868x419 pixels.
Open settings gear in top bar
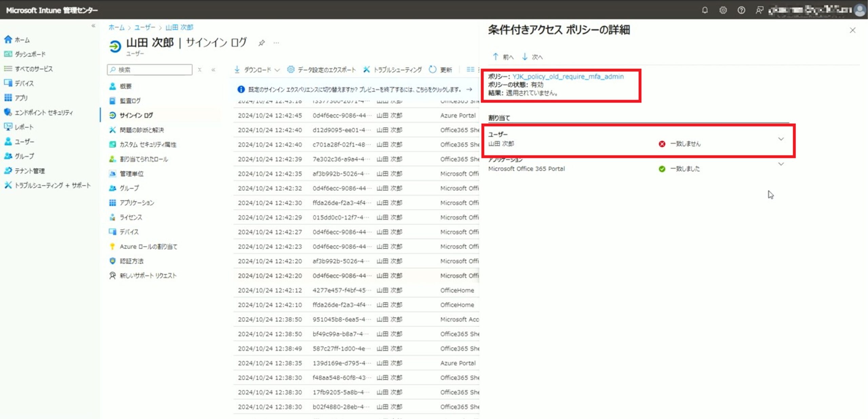click(723, 10)
